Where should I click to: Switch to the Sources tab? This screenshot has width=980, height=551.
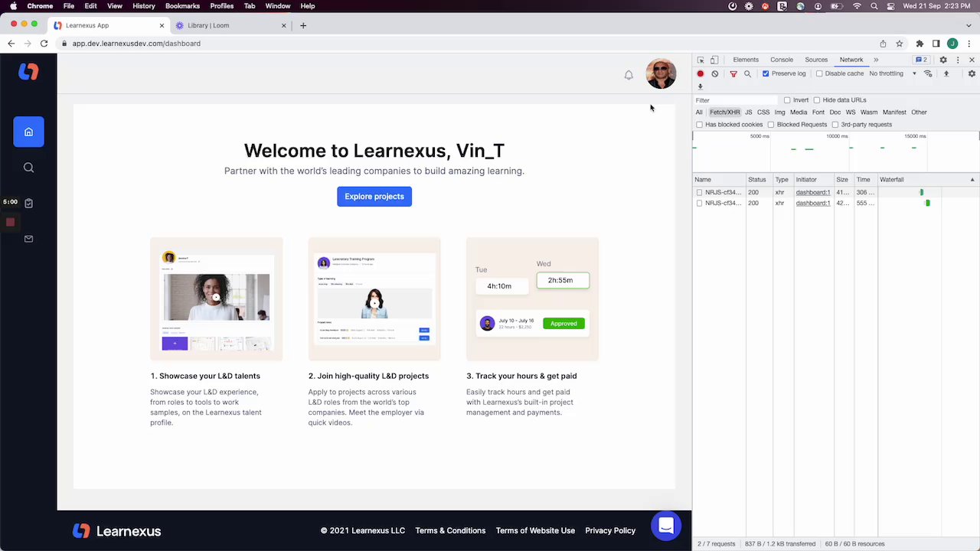(x=816, y=60)
